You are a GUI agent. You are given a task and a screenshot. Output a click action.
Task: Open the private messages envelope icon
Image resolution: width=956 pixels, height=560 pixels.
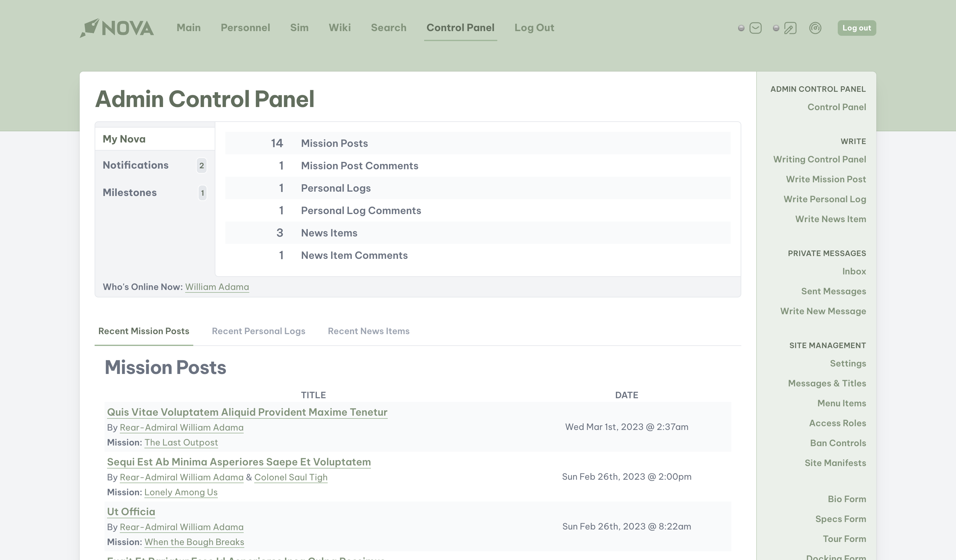pos(755,28)
